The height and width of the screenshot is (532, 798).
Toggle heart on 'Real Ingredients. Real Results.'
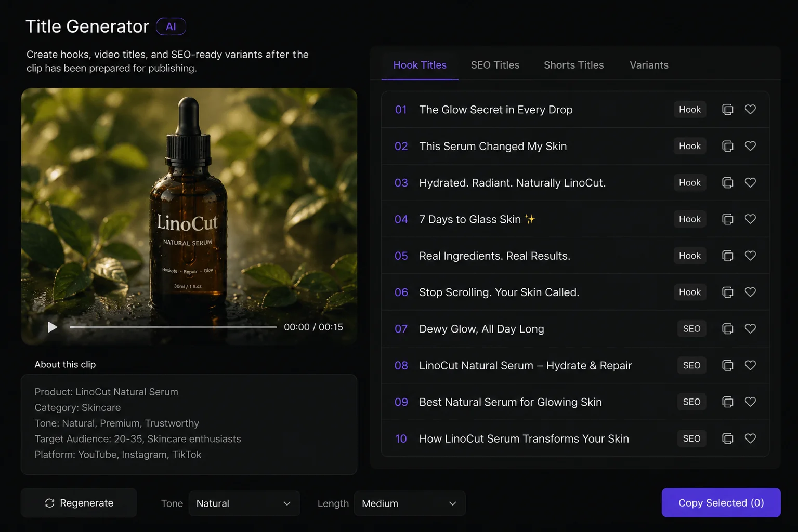pos(750,256)
